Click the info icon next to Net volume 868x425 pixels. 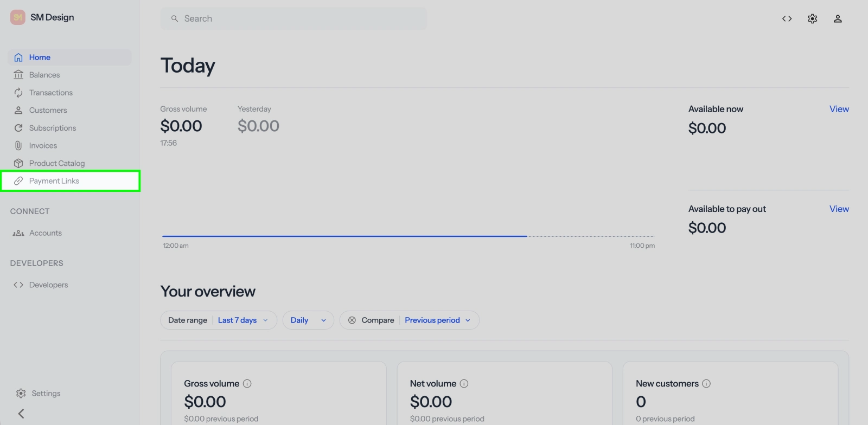click(x=464, y=383)
